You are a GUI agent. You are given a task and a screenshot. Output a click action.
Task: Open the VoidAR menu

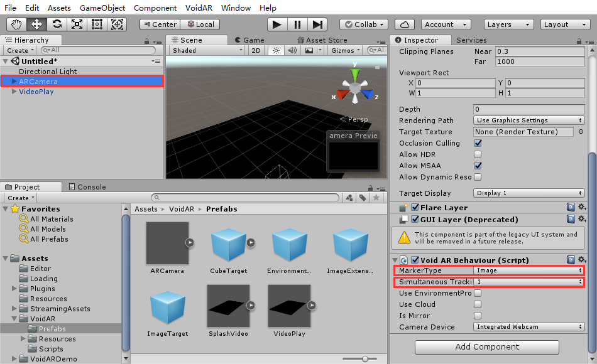tap(199, 8)
